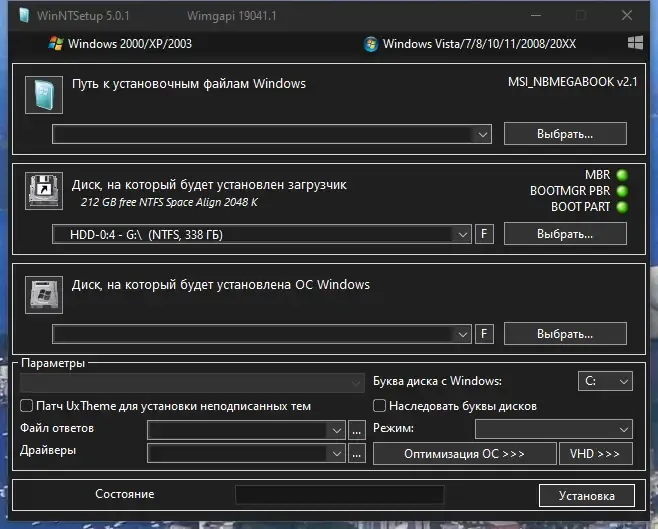Image resolution: width=658 pixels, height=529 pixels.
Task: Click the MBR green status indicator
Action: 622,175
